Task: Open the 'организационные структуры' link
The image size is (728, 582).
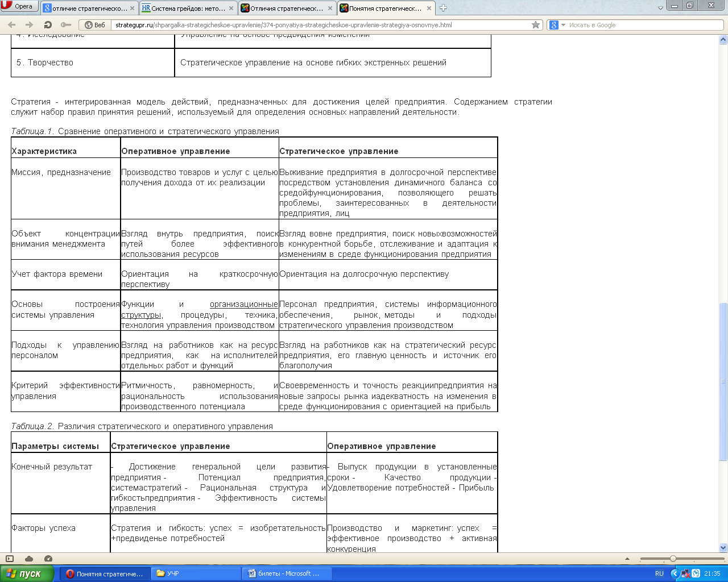Action: click(x=200, y=310)
